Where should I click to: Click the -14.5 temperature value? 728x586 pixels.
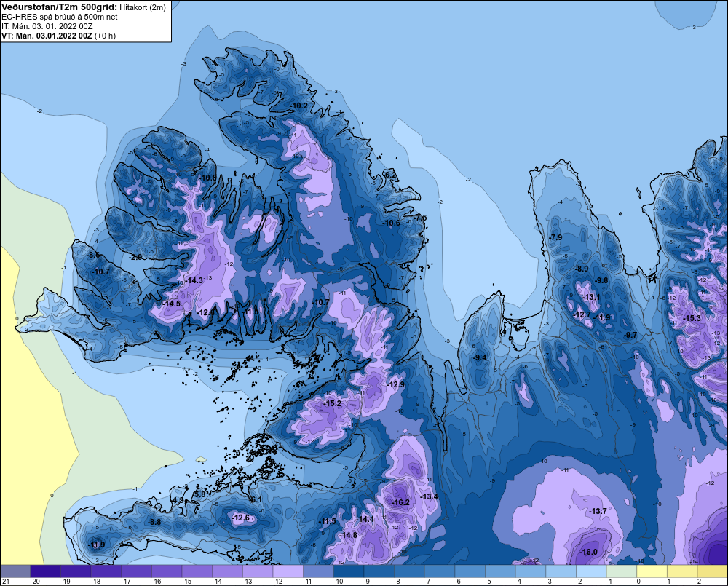click(x=171, y=304)
